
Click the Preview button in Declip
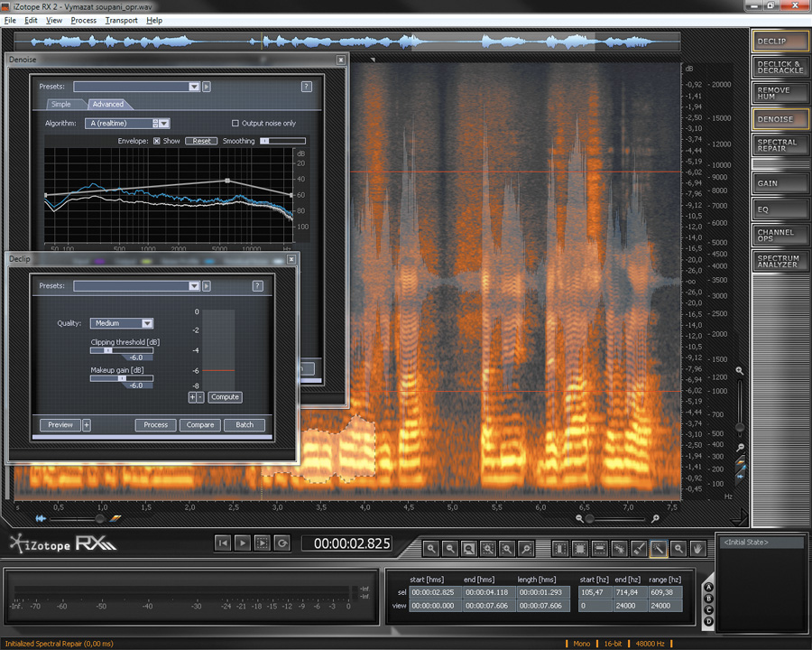pos(60,425)
